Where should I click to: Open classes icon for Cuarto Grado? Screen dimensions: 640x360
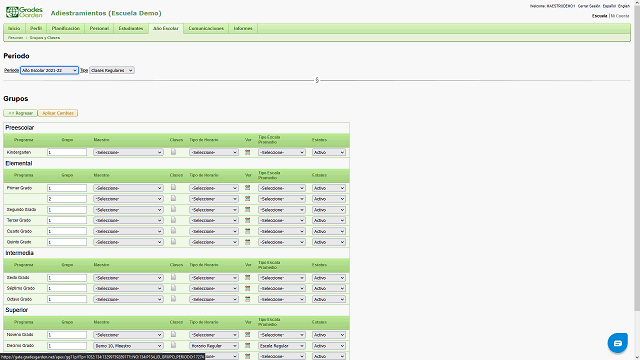point(173,231)
